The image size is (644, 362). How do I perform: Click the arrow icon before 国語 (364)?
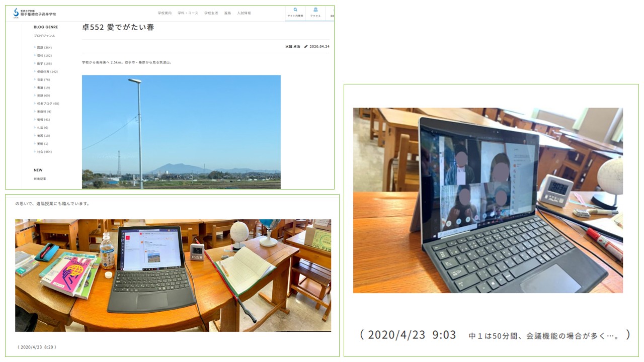click(x=35, y=47)
